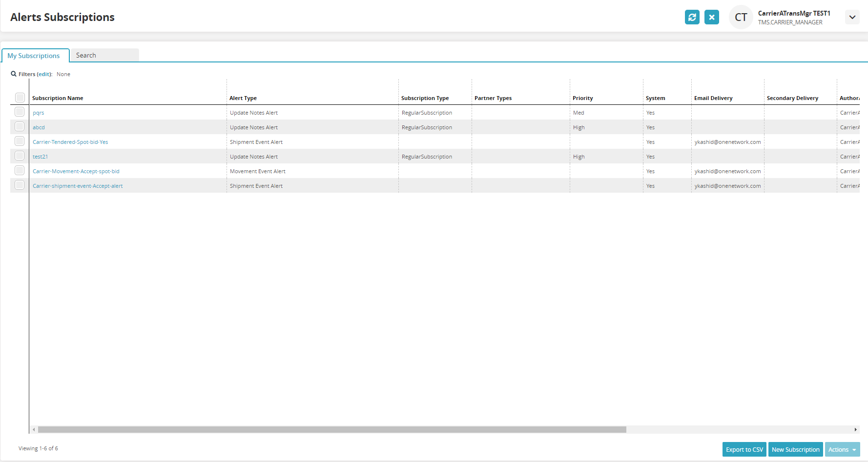Open the filters edit link
The height and width of the screenshot is (462, 868).
tap(44, 74)
